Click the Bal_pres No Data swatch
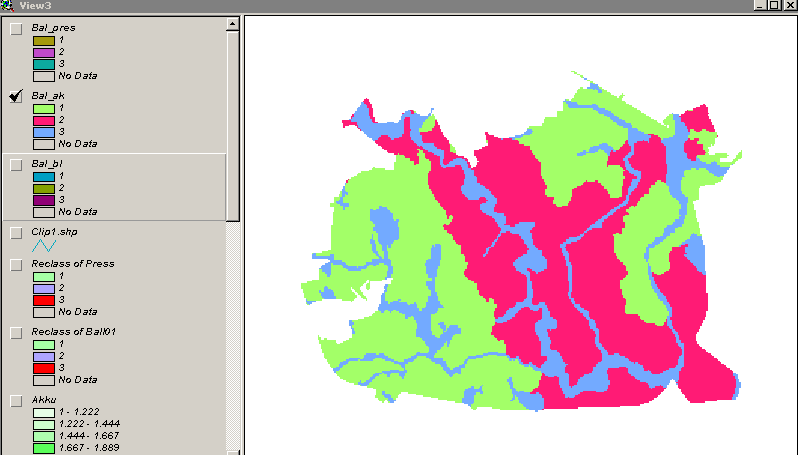The image size is (798, 455). (x=44, y=76)
